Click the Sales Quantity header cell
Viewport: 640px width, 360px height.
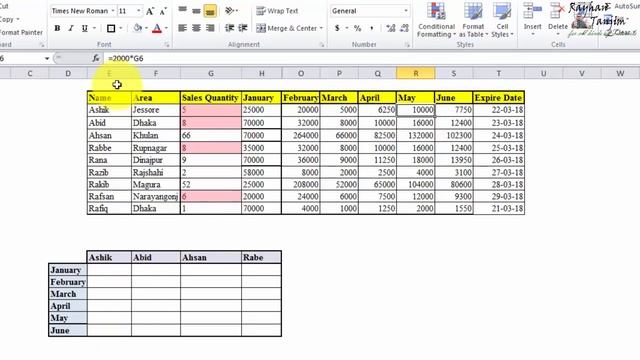[x=211, y=98]
